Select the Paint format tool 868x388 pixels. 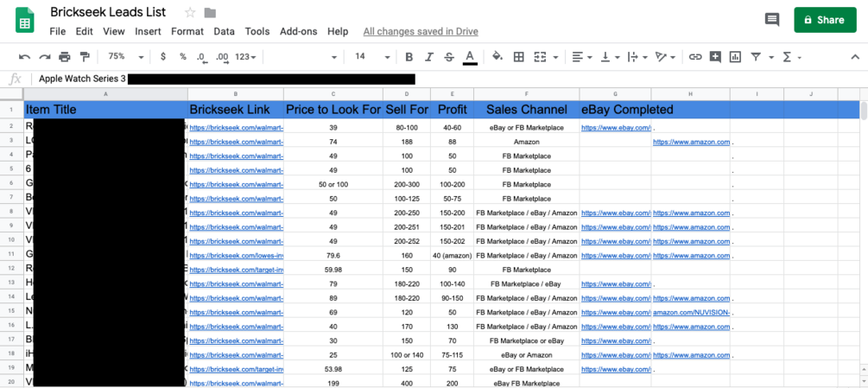pos(85,56)
